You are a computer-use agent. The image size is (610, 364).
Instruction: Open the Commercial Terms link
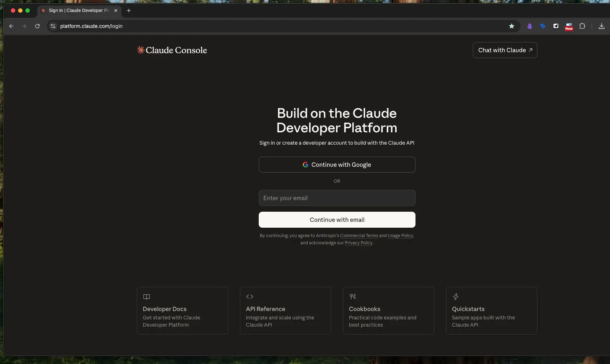(x=359, y=236)
